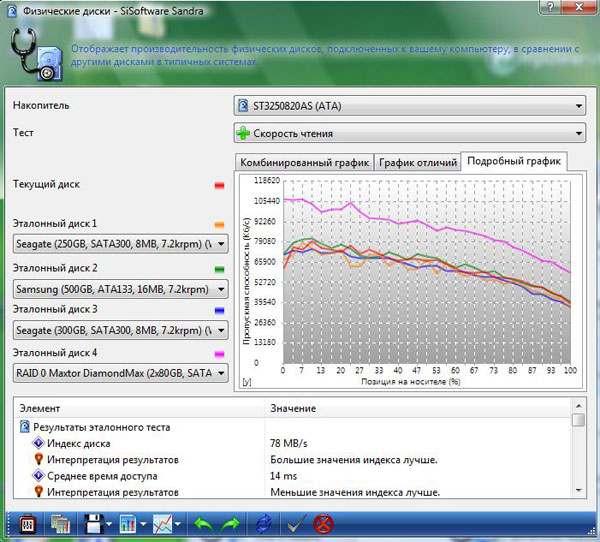The width and height of the screenshot is (600, 542).
Task: Click the green Эталонный диск 2 swatch
Action: coord(219,269)
